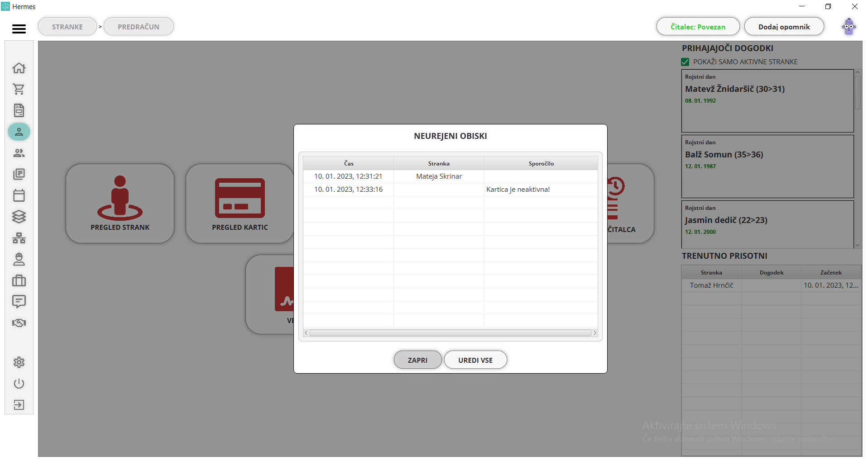
Task: Sort dialog table by Sporočilo column header
Action: click(x=541, y=163)
